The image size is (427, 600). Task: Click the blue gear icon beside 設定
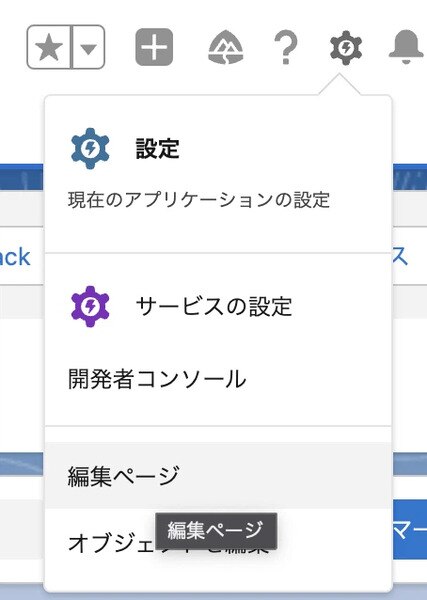(x=90, y=148)
